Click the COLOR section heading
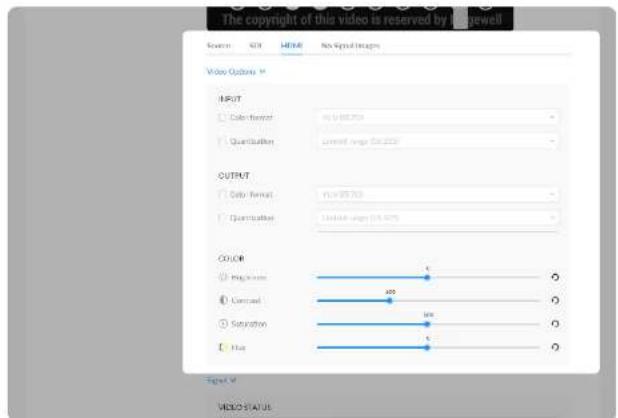Viewport: 618px width, 418px height. coord(231,258)
